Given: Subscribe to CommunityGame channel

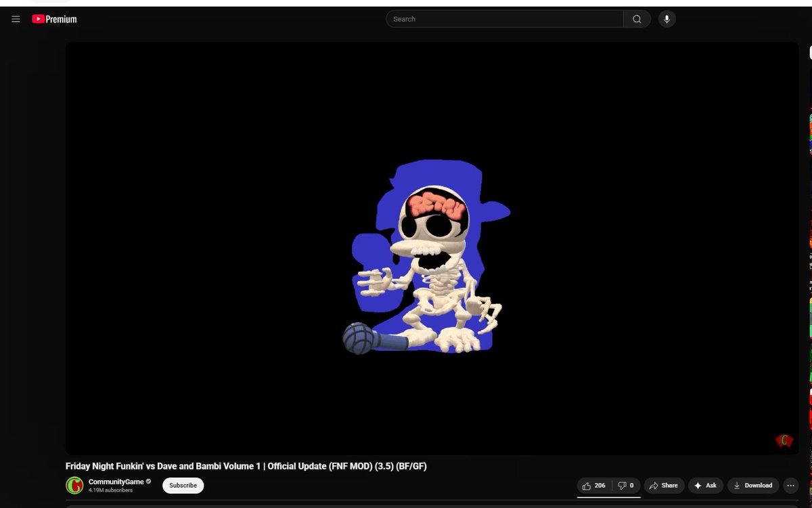Looking at the screenshot, I should tap(183, 485).
